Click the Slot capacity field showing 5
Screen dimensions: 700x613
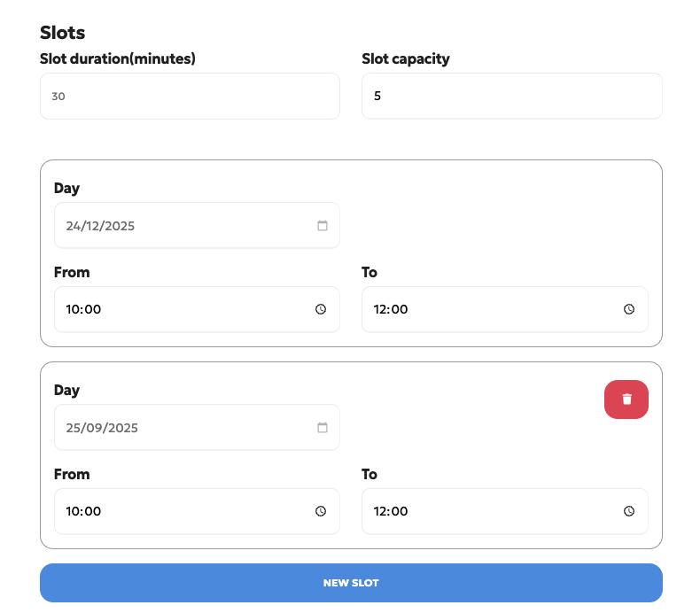point(511,96)
